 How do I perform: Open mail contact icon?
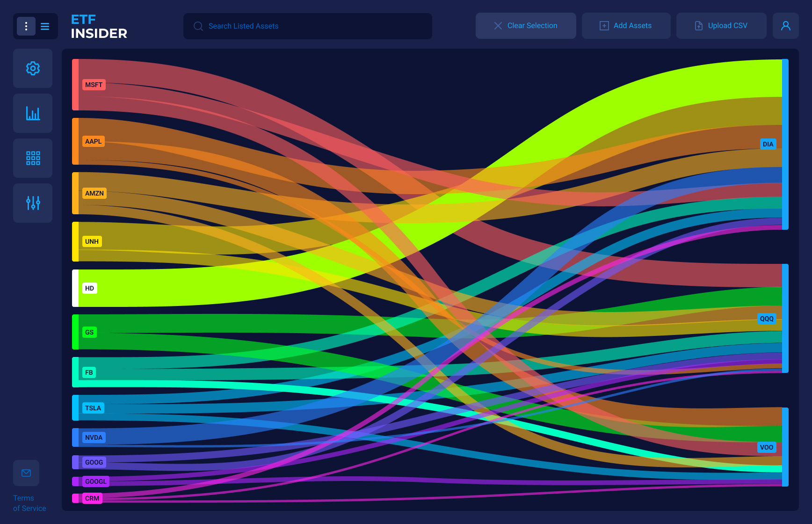click(x=26, y=473)
